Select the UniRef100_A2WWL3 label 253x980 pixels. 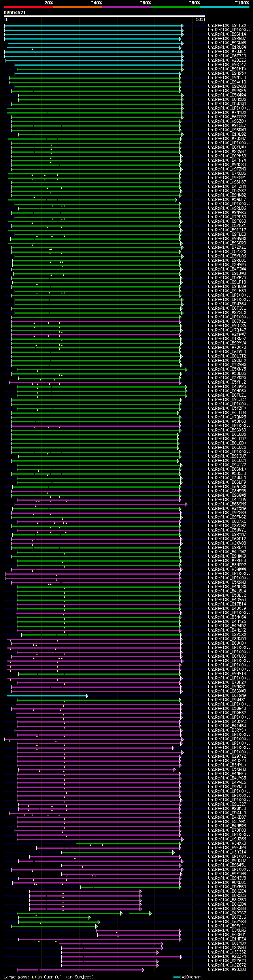tap(227, 478)
